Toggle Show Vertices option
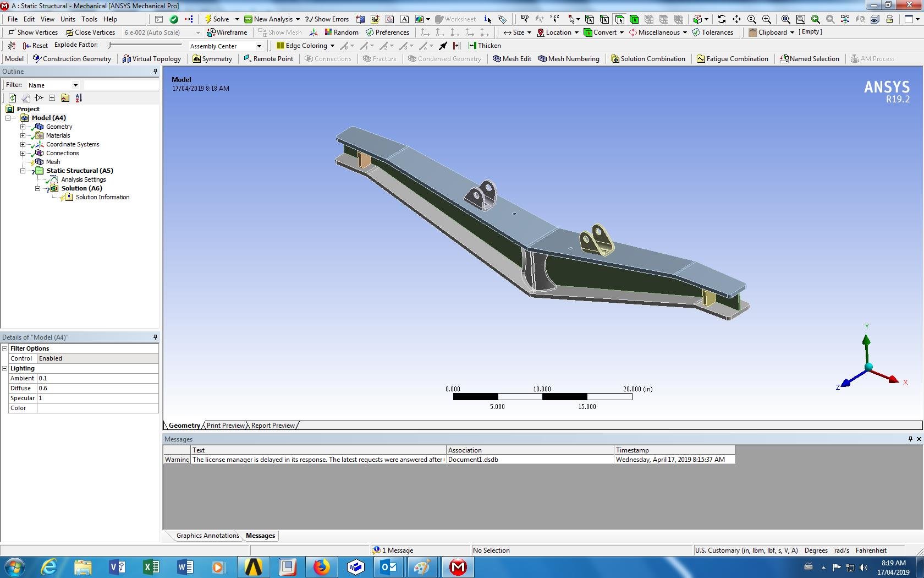Screen dimensions: 924x578 pyautogui.click(x=32, y=32)
